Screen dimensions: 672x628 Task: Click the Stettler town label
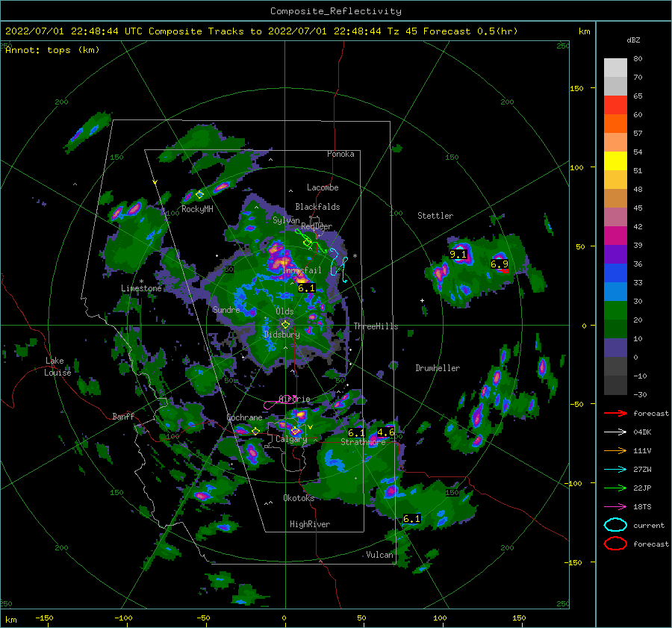pos(435,216)
